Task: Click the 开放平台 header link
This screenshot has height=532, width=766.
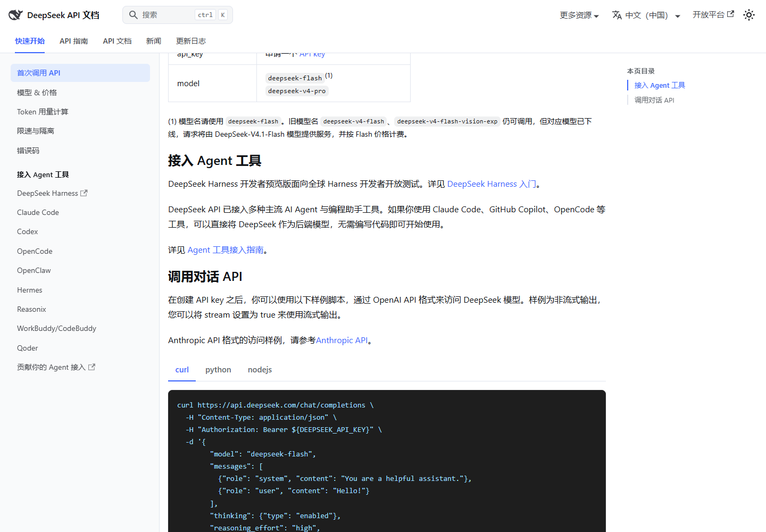Action: coord(713,15)
